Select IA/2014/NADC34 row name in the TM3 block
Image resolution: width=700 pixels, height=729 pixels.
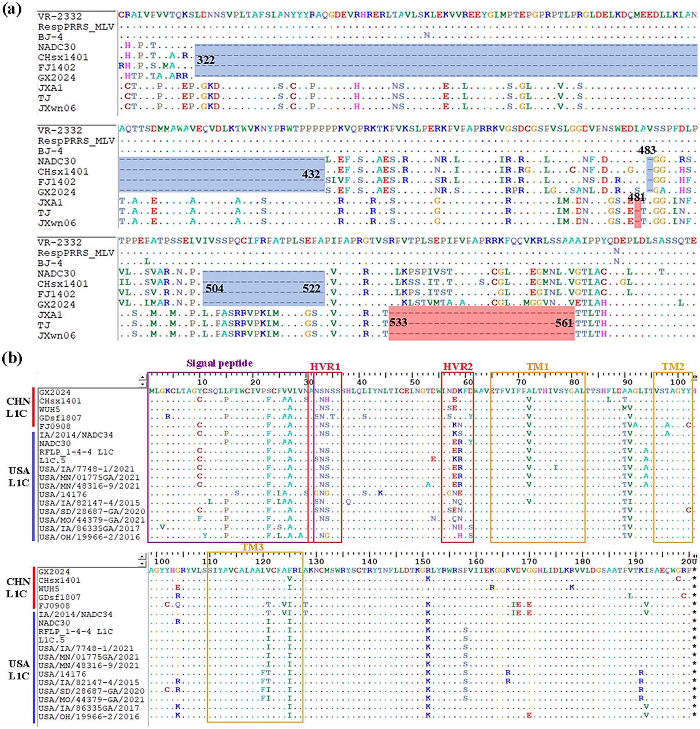pos(76,615)
